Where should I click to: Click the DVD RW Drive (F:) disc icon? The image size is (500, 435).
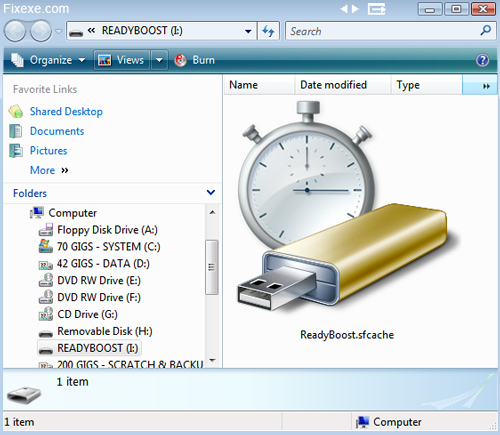[x=46, y=297]
